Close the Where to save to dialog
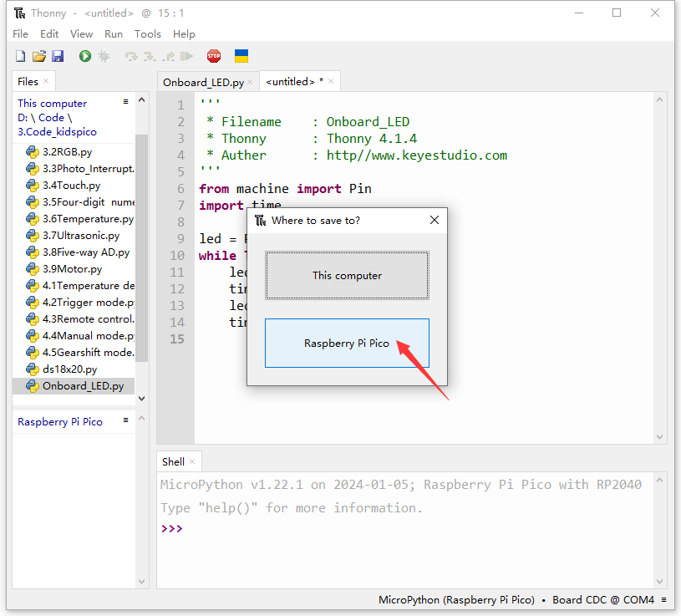681x616 pixels. click(x=435, y=221)
